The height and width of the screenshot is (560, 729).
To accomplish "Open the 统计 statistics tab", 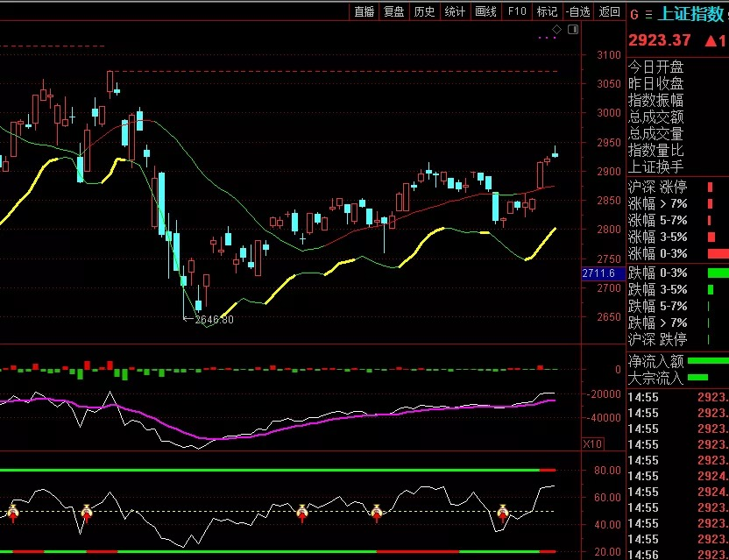I will coord(455,11).
